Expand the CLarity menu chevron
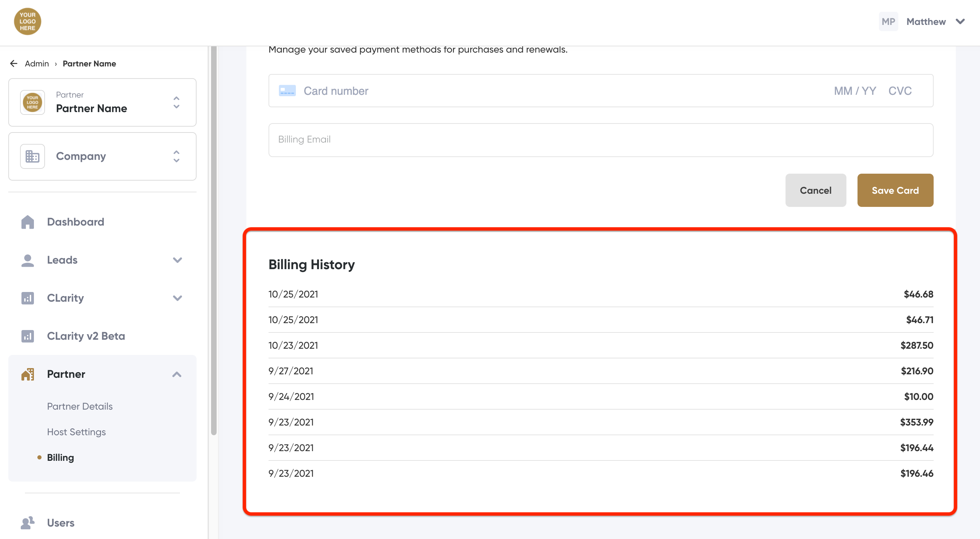The height and width of the screenshot is (539, 980). [x=177, y=298]
